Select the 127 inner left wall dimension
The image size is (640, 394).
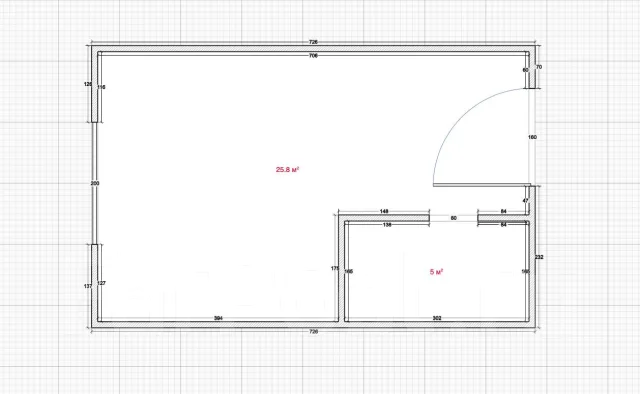[x=102, y=283]
